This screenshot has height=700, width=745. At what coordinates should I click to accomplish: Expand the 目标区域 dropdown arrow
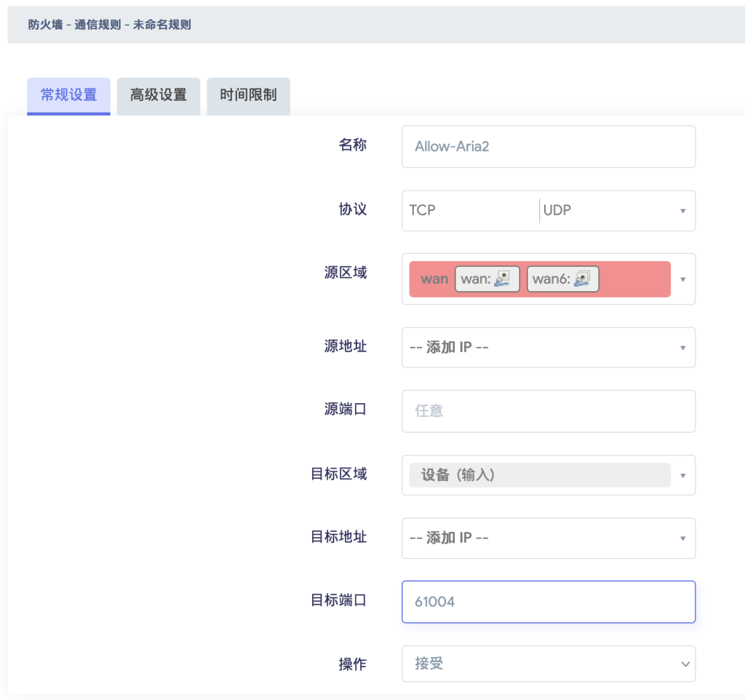click(682, 476)
